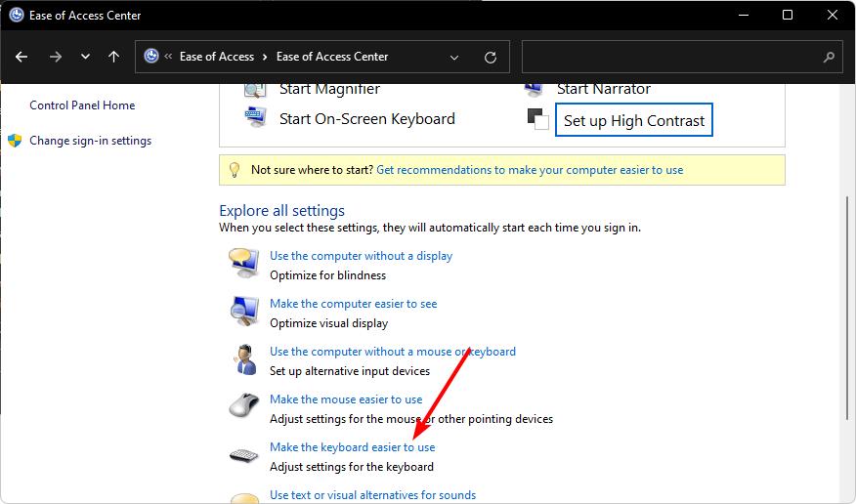This screenshot has width=856, height=504.
Task: Click the On-Screen Keyboard icon
Action: [255, 117]
